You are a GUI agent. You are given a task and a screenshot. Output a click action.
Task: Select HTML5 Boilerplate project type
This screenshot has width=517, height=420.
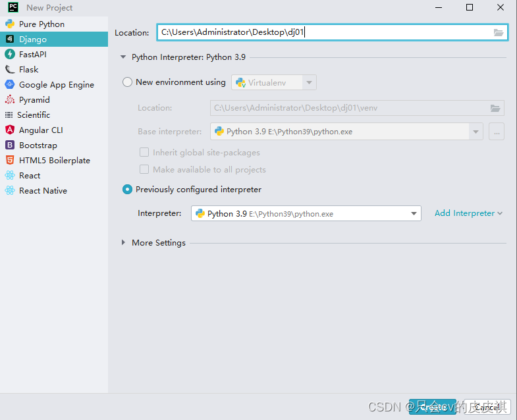point(54,161)
